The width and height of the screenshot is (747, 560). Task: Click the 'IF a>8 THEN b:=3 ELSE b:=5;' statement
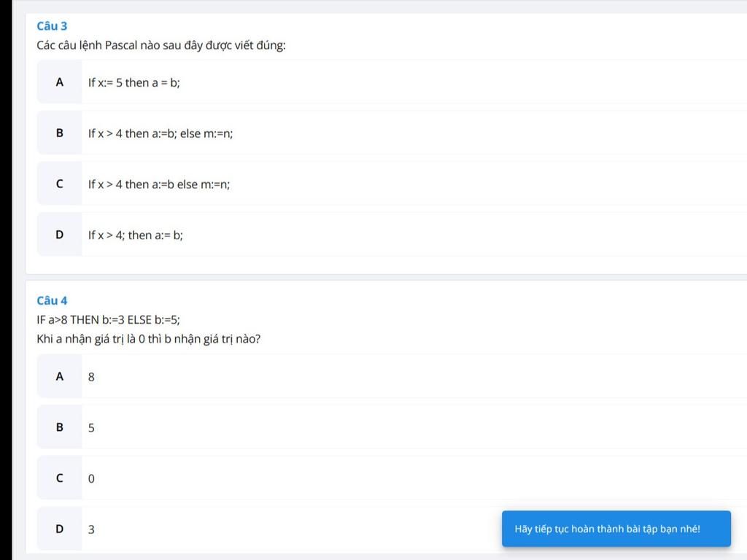[x=108, y=320]
